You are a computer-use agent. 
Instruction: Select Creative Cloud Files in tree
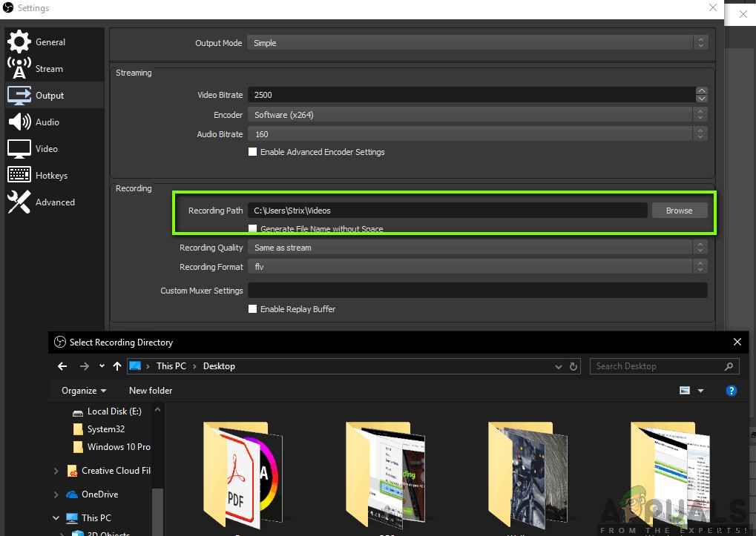tap(109, 471)
